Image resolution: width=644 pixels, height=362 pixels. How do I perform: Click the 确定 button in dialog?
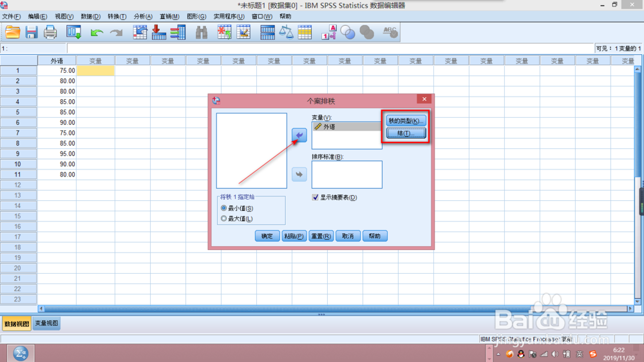tap(267, 236)
